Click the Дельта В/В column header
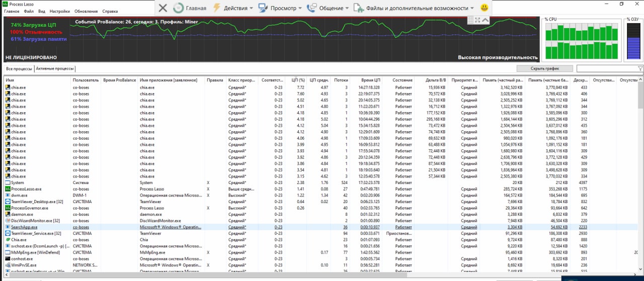The image size is (644, 281). (x=431, y=80)
